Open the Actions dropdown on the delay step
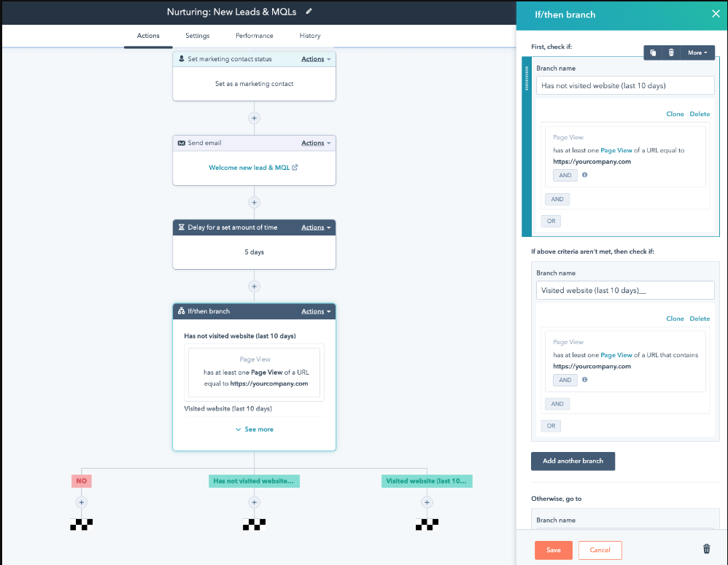This screenshot has height=565, width=728. 315,227
